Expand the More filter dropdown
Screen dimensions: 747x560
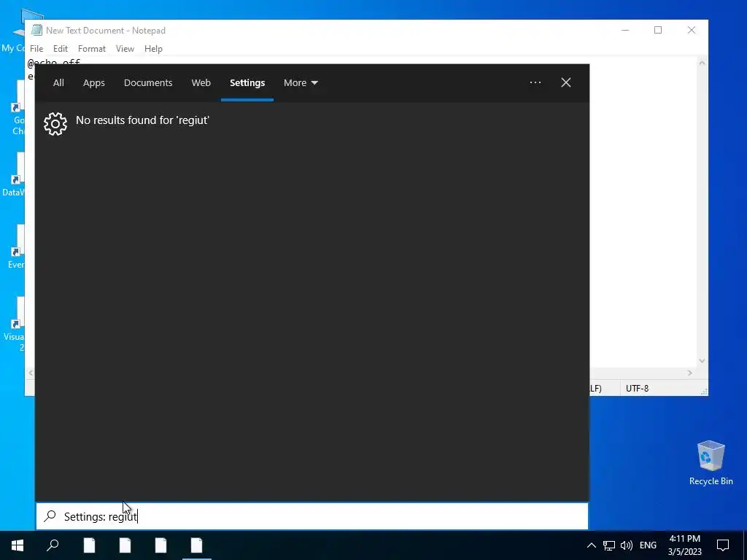pyautogui.click(x=301, y=83)
